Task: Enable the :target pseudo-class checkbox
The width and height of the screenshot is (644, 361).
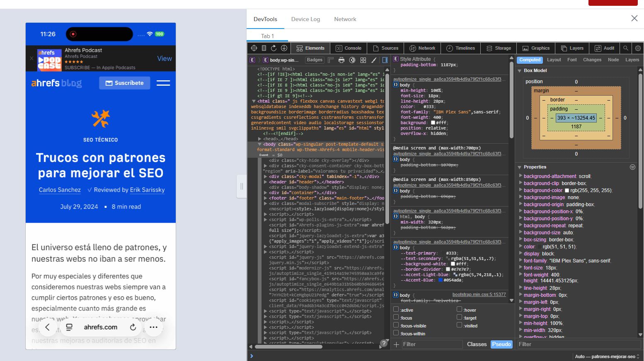Action: pos(459,317)
